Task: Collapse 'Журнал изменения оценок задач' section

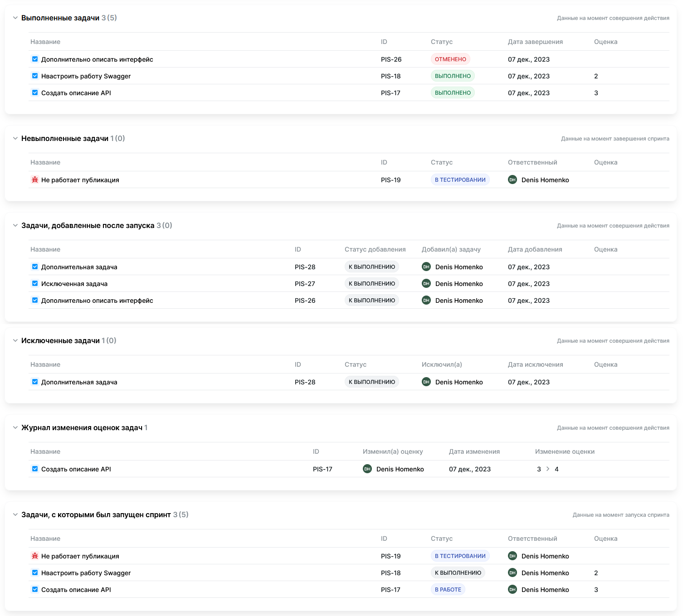Action: pos(15,428)
